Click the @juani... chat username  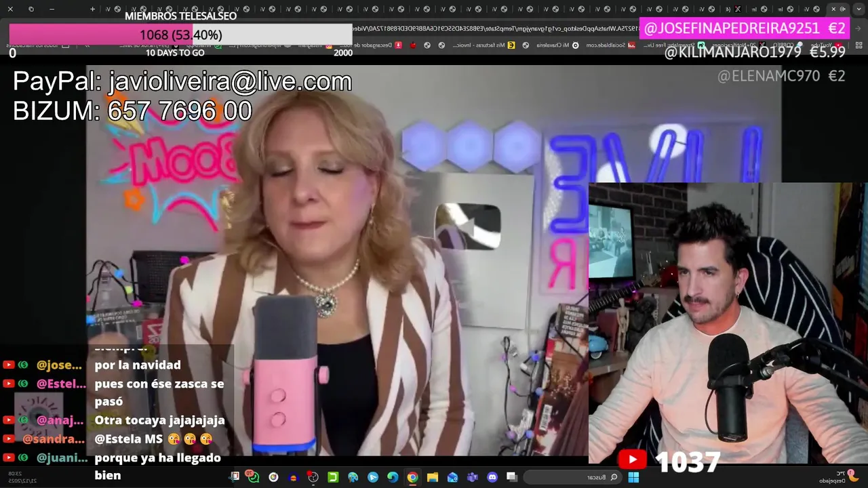click(62, 457)
